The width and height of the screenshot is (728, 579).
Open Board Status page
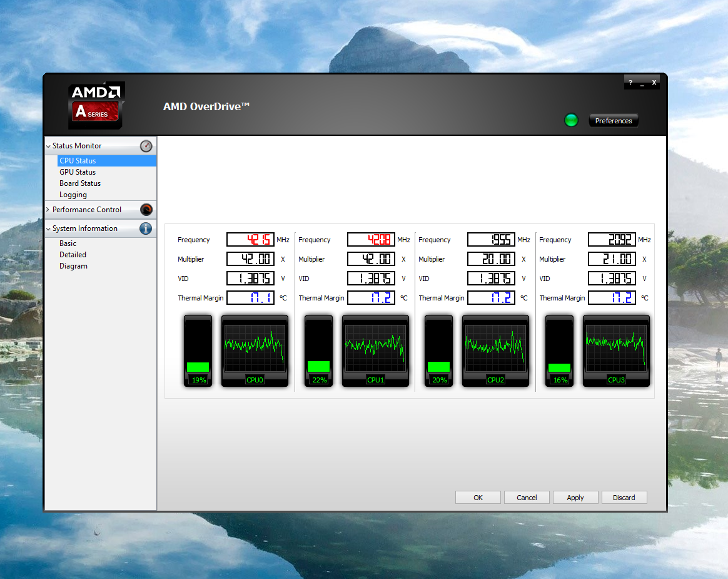(80, 183)
